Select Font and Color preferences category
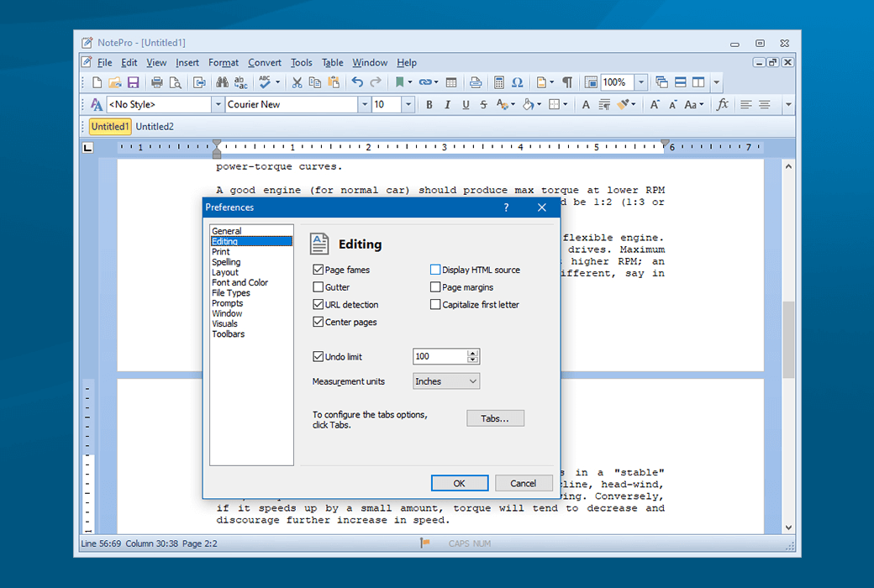Viewport: 874px width, 588px height. (x=240, y=282)
